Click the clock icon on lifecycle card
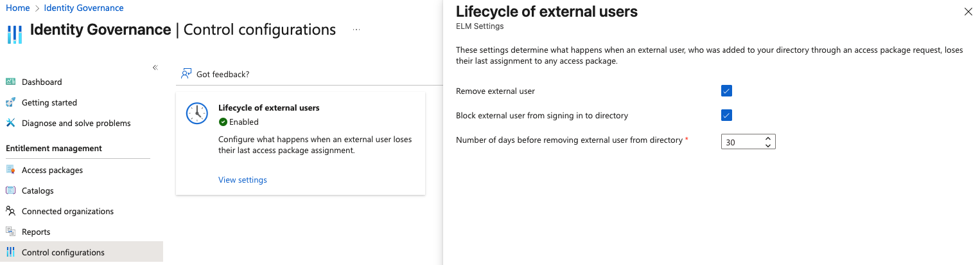 tap(197, 113)
